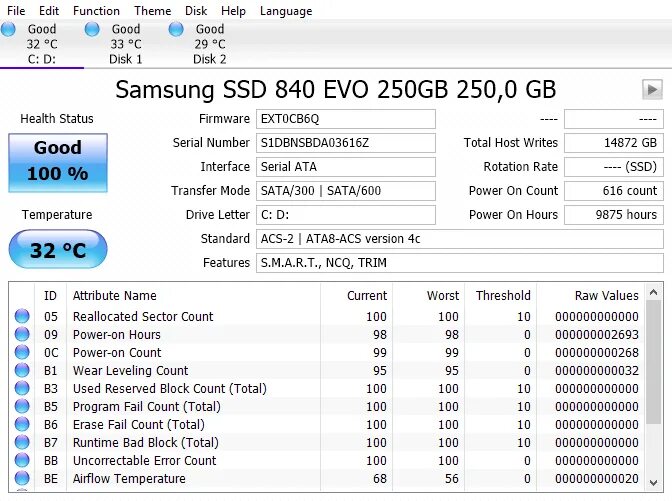Click the Worst column header
672x501 pixels.
coord(428,296)
